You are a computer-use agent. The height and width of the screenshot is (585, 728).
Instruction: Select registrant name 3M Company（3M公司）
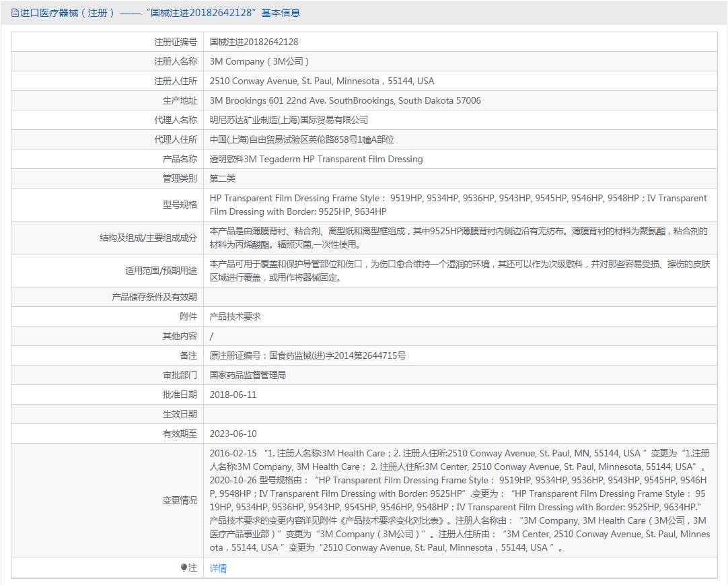[x=260, y=61]
